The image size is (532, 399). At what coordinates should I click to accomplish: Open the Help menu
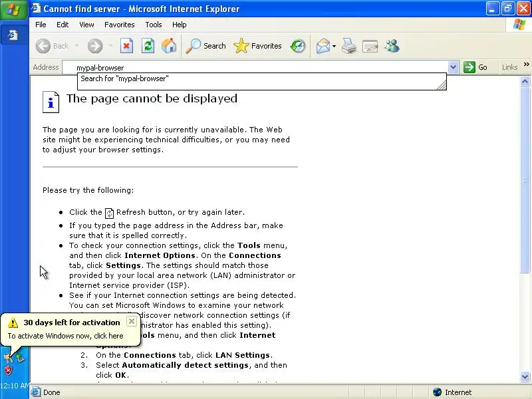pos(179,25)
